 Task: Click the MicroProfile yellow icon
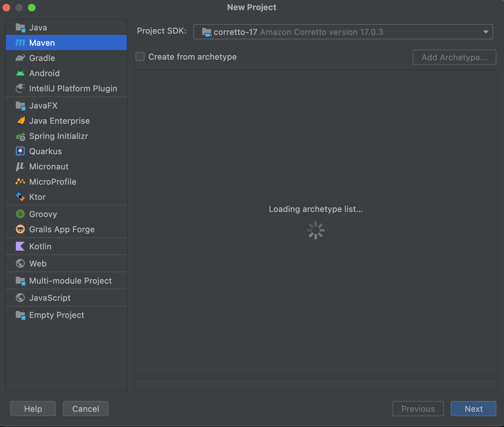point(20,181)
